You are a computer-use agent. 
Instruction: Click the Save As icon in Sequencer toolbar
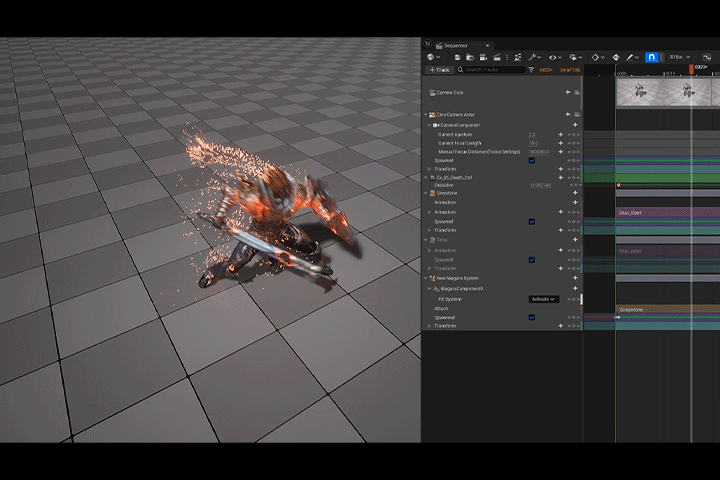click(x=470, y=57)
